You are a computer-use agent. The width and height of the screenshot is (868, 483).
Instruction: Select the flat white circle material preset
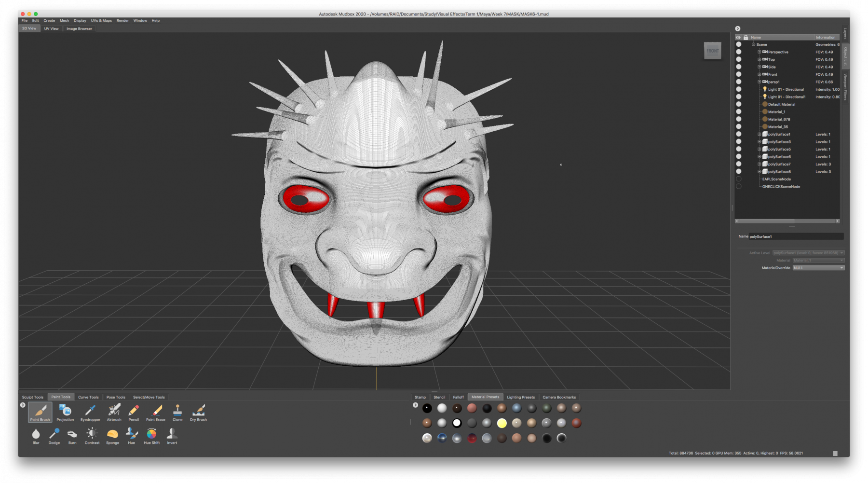click(x=457, y=423)
